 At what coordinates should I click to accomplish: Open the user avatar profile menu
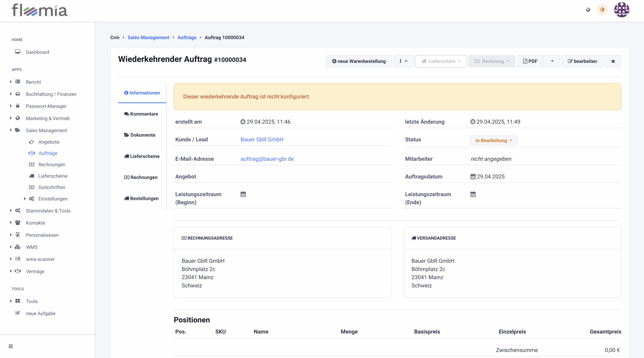click(621, 10)
